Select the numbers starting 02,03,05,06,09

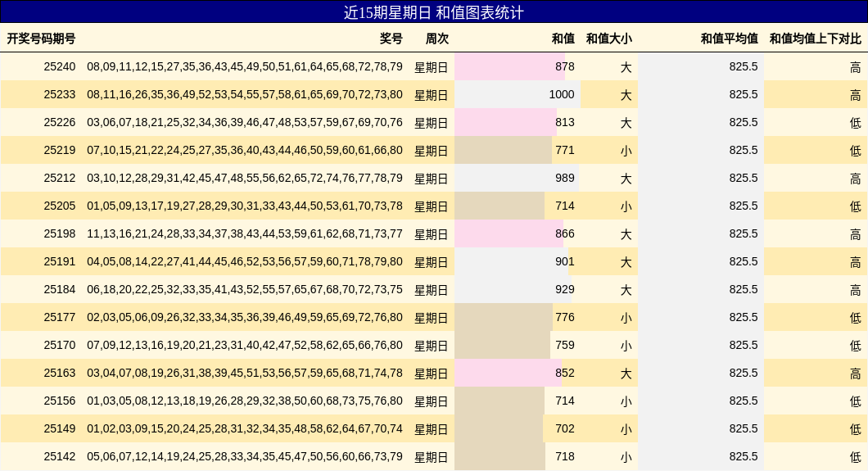245,318
